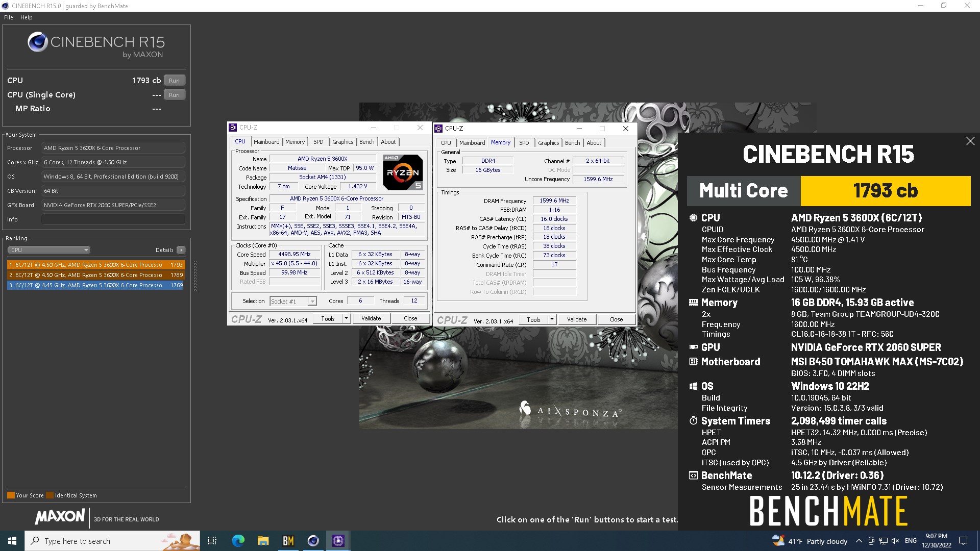Expand the CPU ranking dropdown
This screenshot has width=980, height=551.
tap(49, 250)
